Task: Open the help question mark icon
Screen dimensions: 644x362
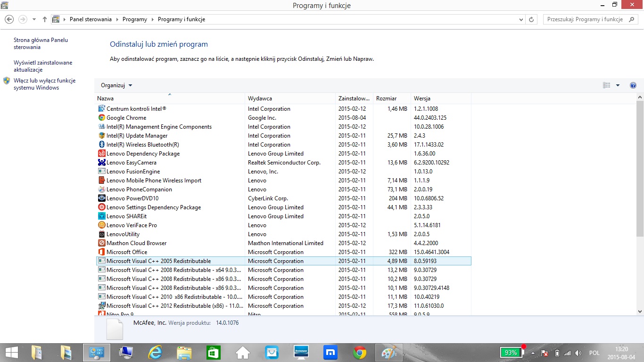Action: click(633, 85)
